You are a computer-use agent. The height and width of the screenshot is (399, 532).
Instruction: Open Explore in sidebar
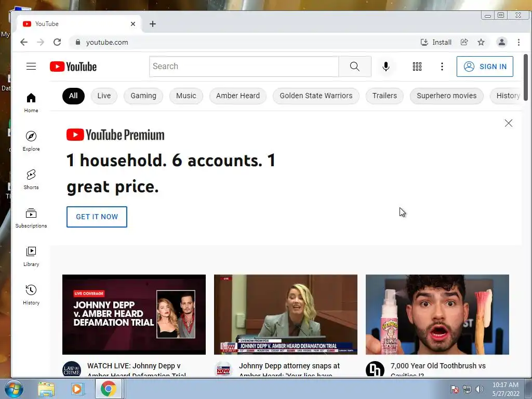[31, 141]
